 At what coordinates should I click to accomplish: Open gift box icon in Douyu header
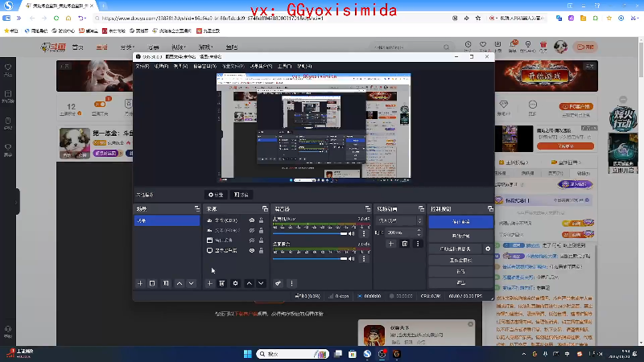543,45
